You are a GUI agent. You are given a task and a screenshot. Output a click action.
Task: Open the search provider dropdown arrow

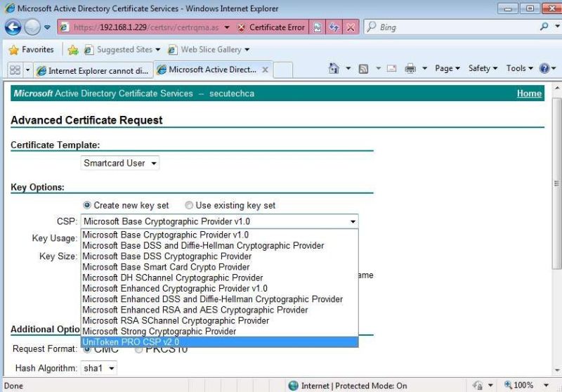click(x=557, y=26)
